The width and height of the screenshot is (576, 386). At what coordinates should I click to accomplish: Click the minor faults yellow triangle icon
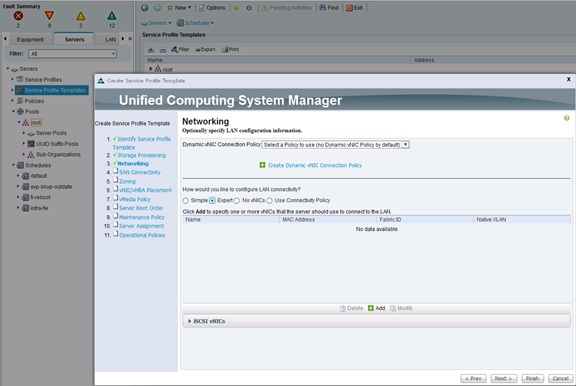point(80,16)
